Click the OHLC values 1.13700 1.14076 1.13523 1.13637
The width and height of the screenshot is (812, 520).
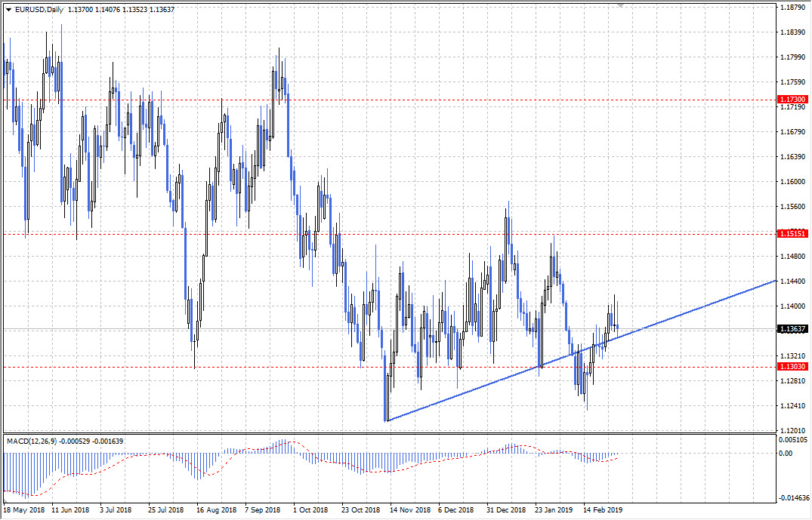tap(121, 9)
